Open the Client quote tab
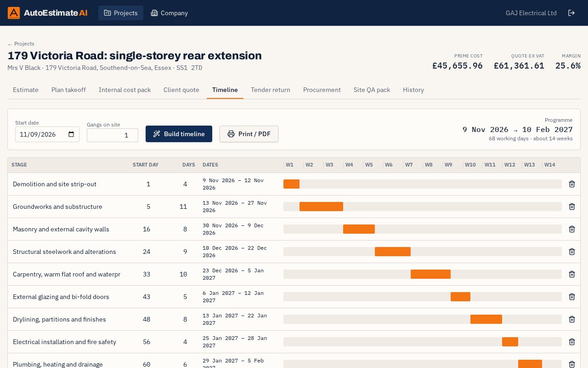Screen dimensions: 588x368 (181, 90)
